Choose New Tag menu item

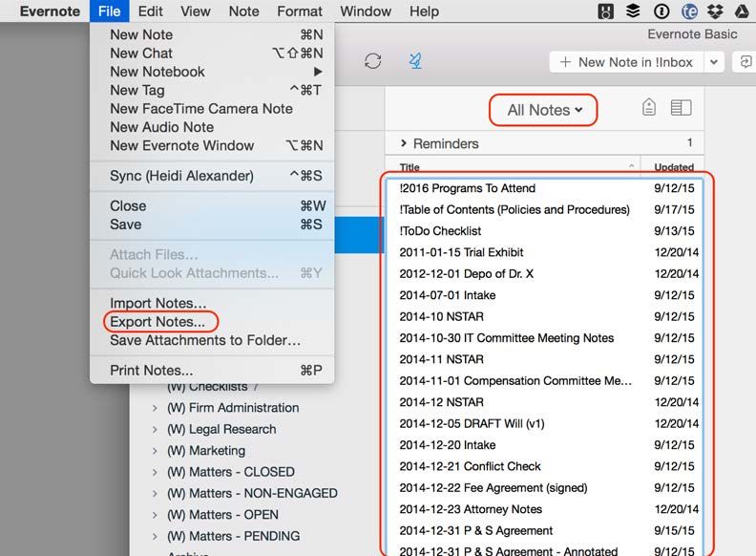pos(212,90)
